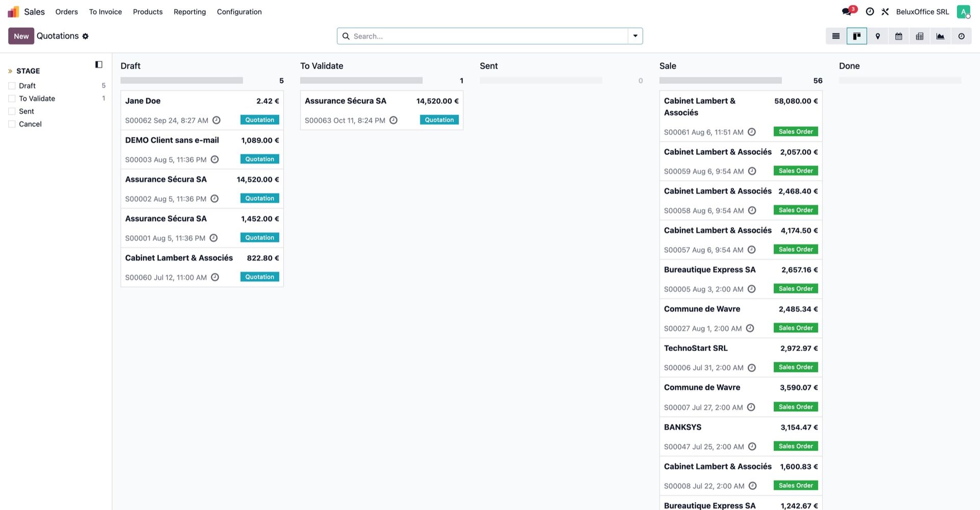Collapse the stage filter side panel
Screen dimensions: 980x510
(x=99, y=65)
